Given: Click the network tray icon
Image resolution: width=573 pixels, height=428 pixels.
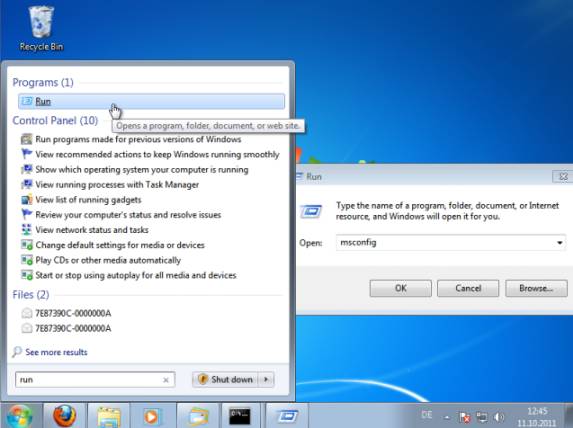Looking at the screenshot, I should click(482, 417).
